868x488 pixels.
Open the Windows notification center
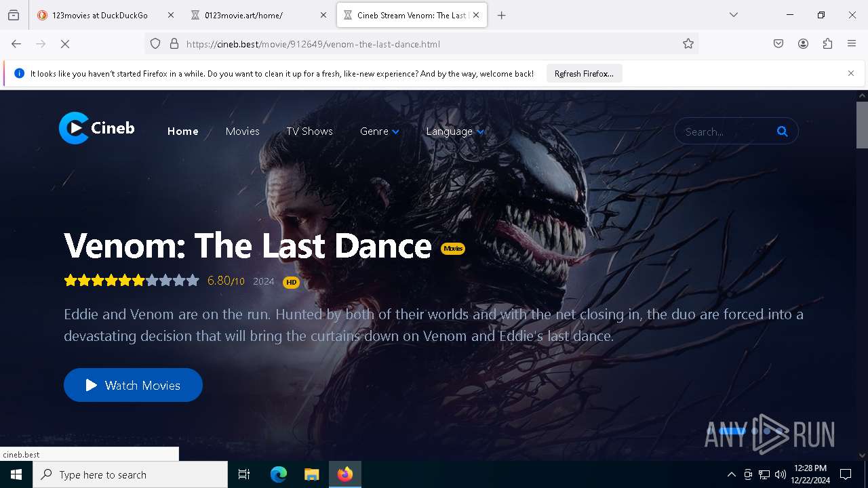846,474
